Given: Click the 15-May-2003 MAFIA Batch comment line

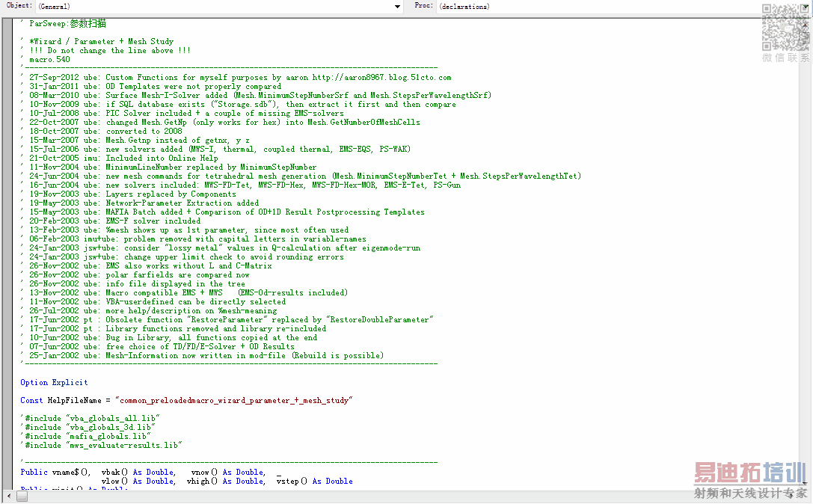Looking at the screenshot, I should (222, 212).
